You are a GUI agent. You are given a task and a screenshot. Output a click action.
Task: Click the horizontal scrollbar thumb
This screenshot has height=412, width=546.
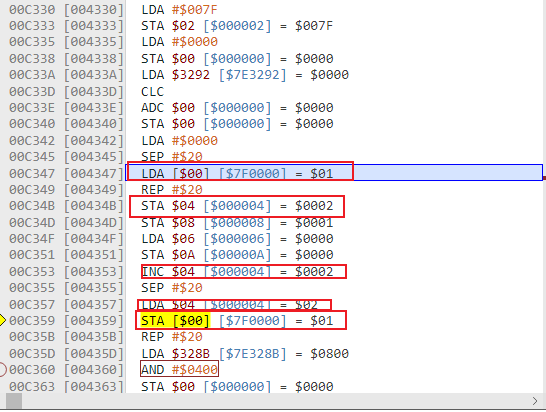pyautogui.click(x=14, y=401)
